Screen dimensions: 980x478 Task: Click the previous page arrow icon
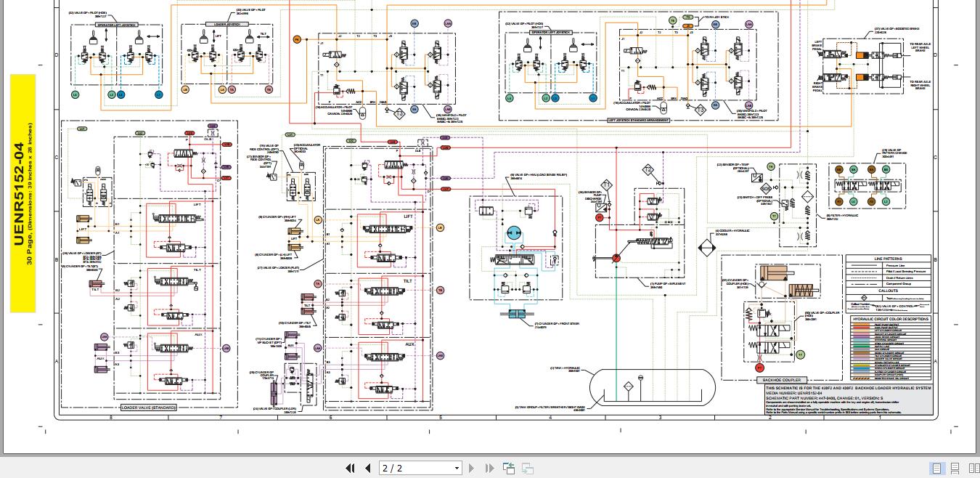(368, 468)
